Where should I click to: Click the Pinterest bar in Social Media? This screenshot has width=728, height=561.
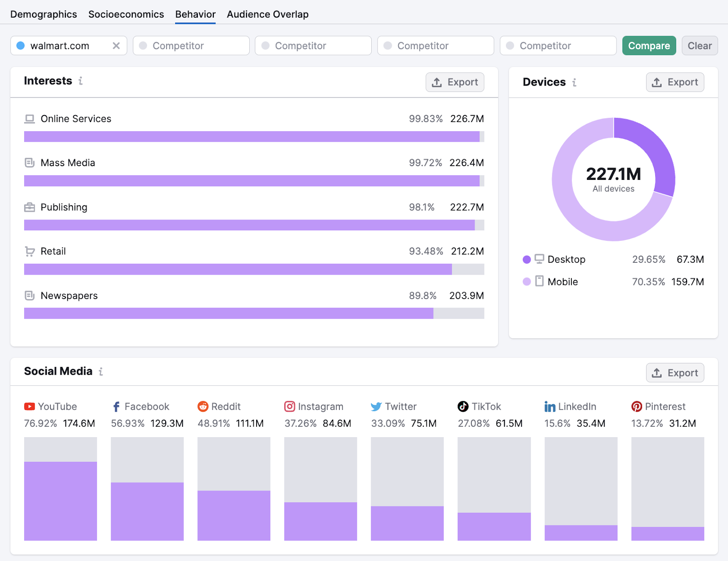point(667,489)
